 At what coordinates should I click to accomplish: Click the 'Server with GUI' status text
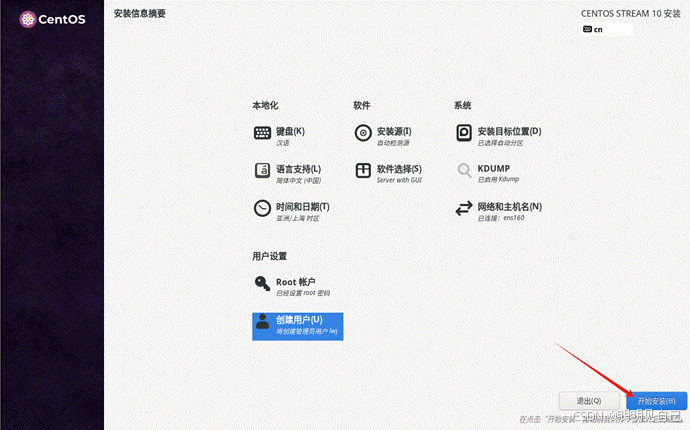point(399,180)
